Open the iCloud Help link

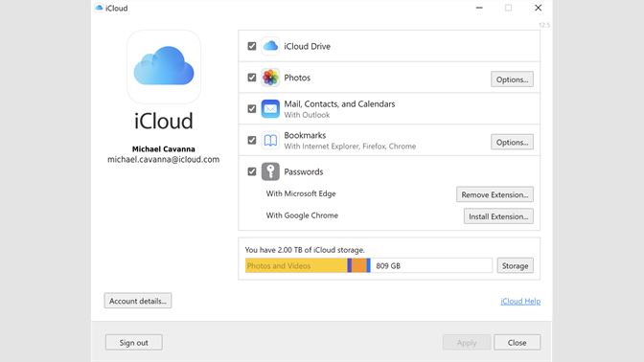pyautogui.click(x=520, y=302)
